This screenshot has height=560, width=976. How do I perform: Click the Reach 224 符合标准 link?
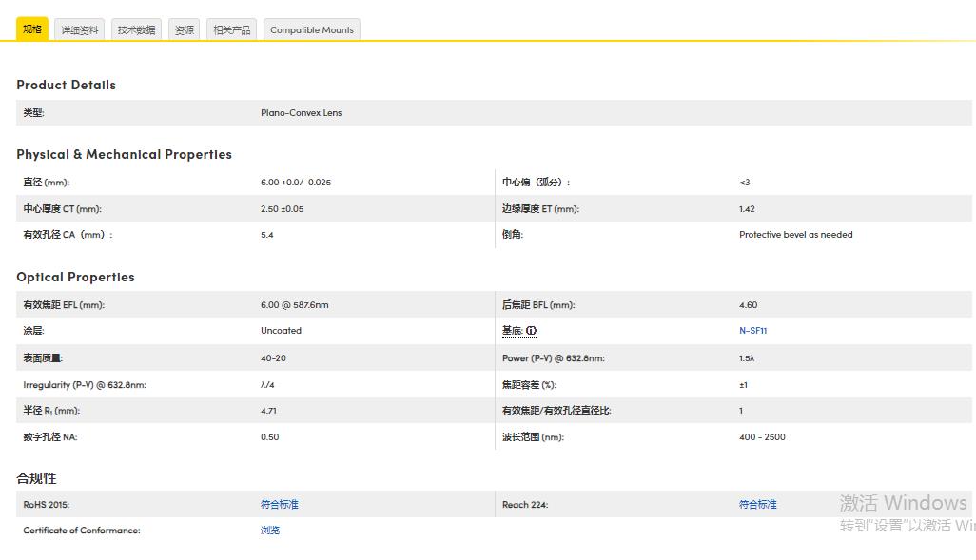[758, 504]
